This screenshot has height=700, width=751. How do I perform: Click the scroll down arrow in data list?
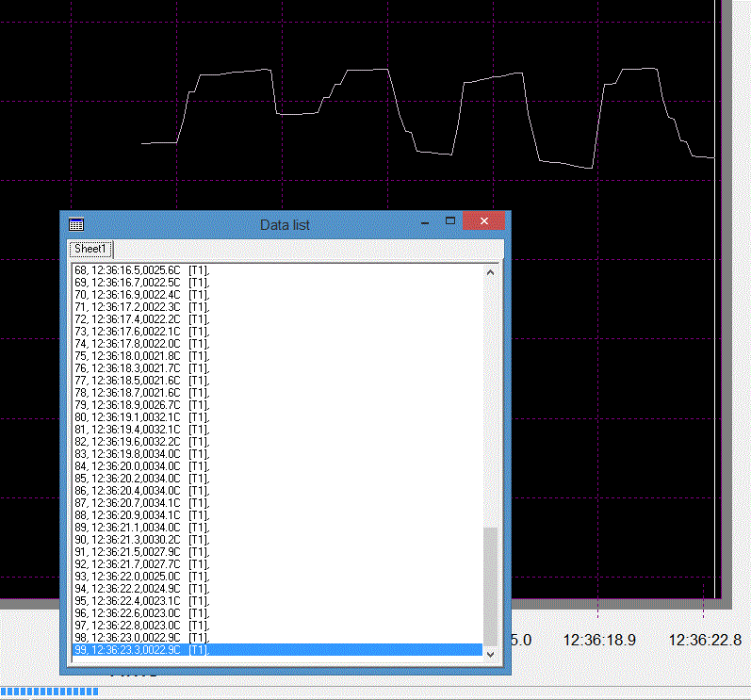pos(490,654)
